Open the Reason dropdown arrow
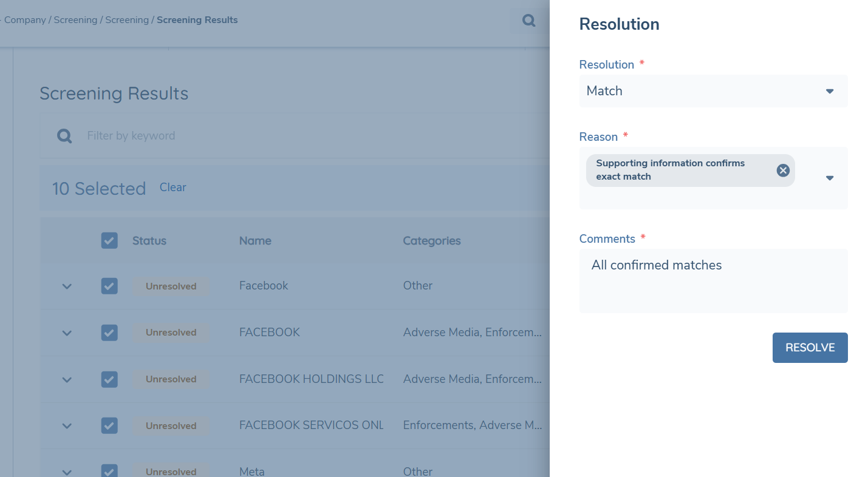The height and width of the screenshot is (477, 868). (830, 178)
